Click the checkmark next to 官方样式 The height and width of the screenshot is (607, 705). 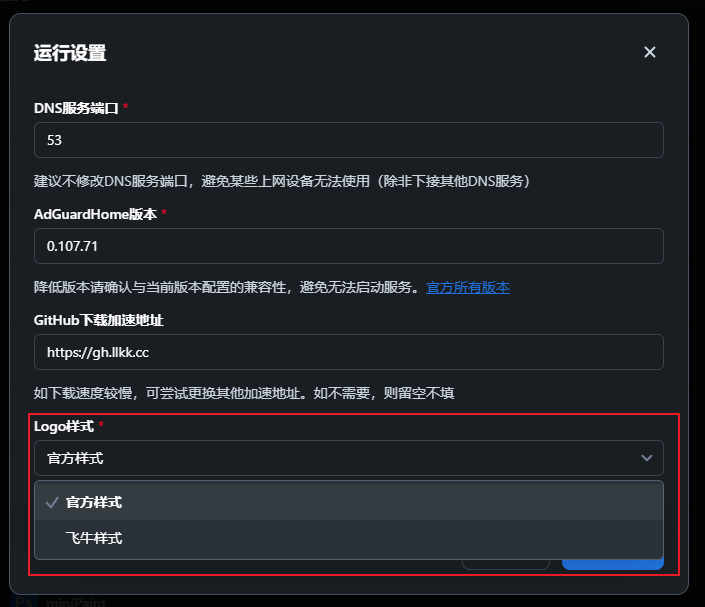(x=52, y=502)
